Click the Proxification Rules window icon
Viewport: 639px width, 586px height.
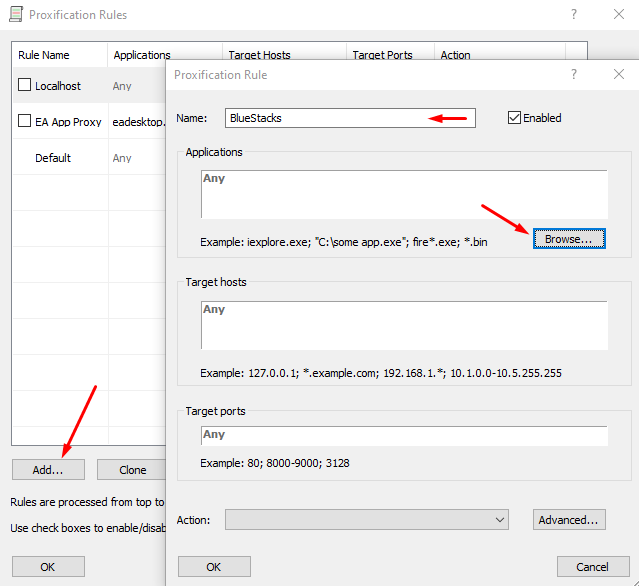(16, 14)
